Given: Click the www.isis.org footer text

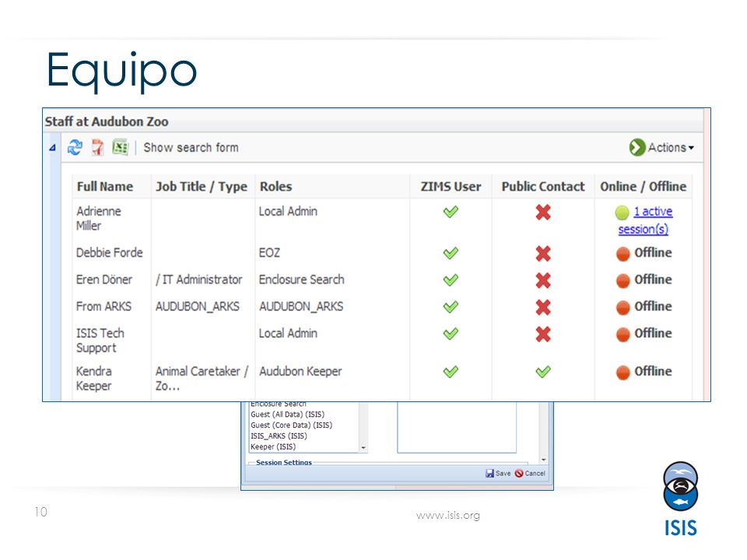Looking at the screenshot, I should [448, 515].
